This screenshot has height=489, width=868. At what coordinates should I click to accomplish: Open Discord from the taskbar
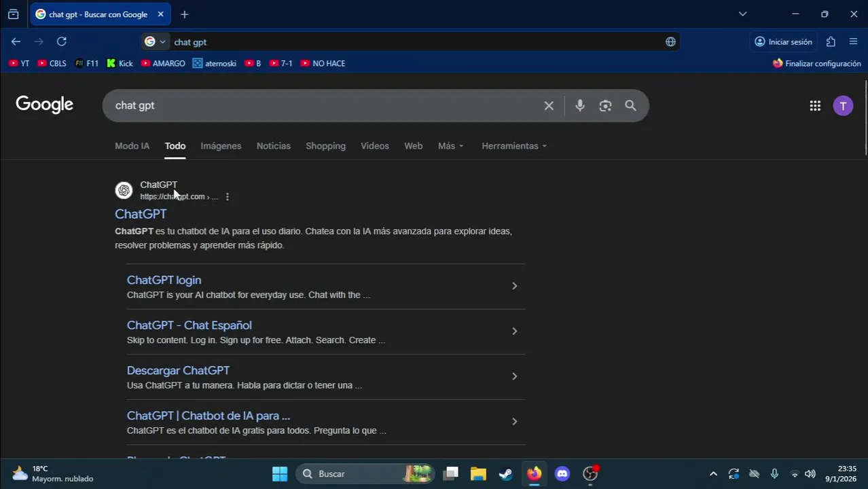(562, 473)
